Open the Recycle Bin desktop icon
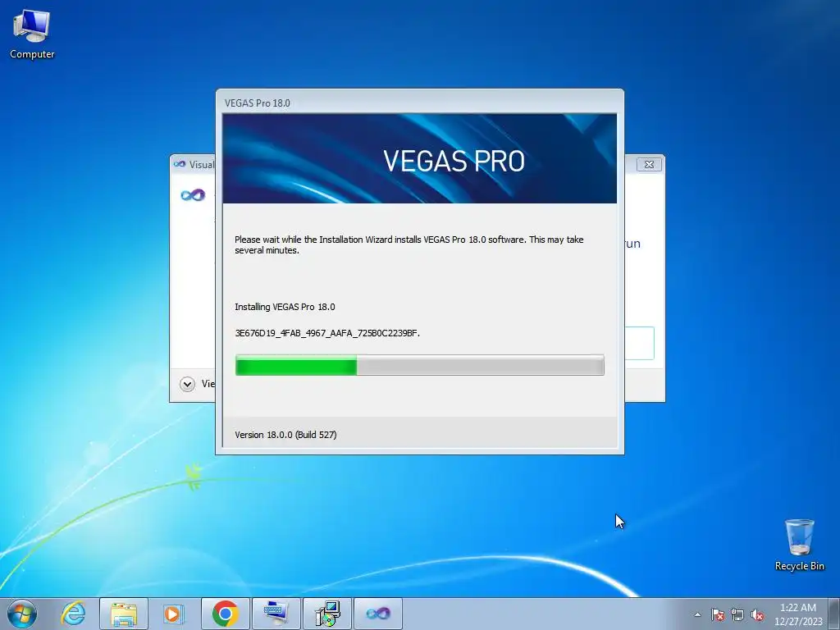The width and height of the screenshot is (840, 630). coord(799,545)
